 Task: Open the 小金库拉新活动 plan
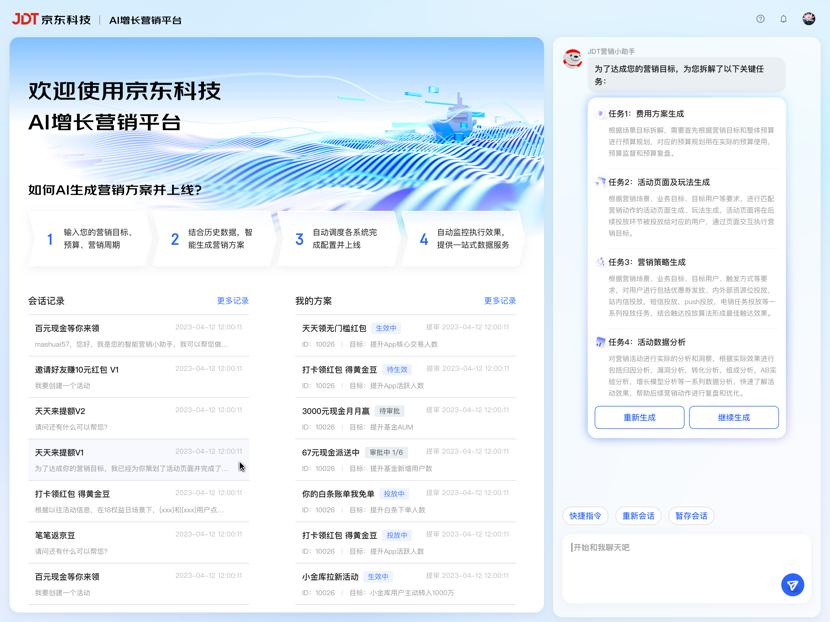[x=405, y=584]
